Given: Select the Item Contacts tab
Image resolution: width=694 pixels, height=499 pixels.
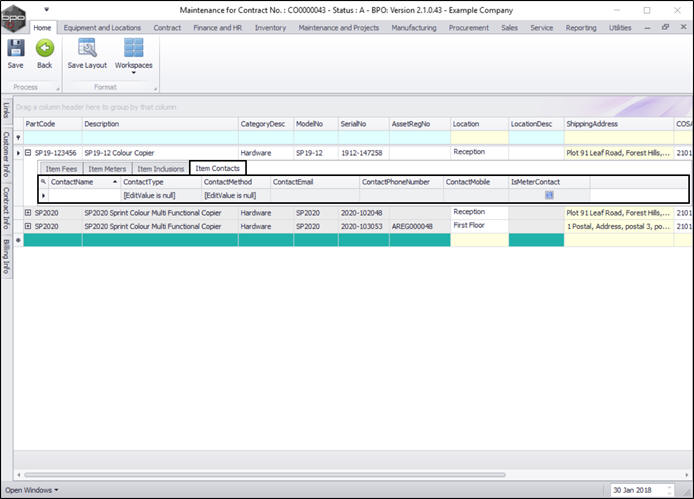Looking at the screenshot, I should 217,168.
